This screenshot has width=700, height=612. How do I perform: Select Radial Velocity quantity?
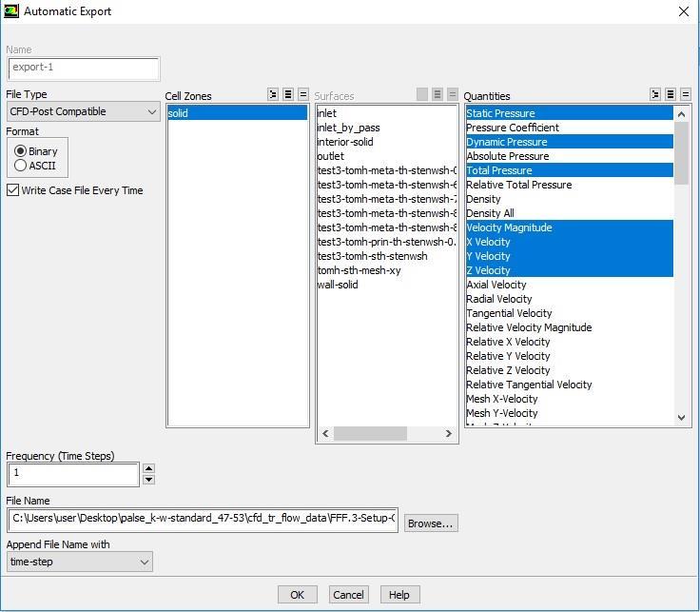click(570, 299)
